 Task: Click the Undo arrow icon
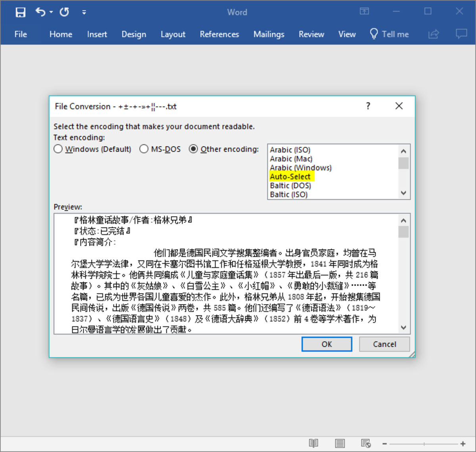[x=40, y=12]
